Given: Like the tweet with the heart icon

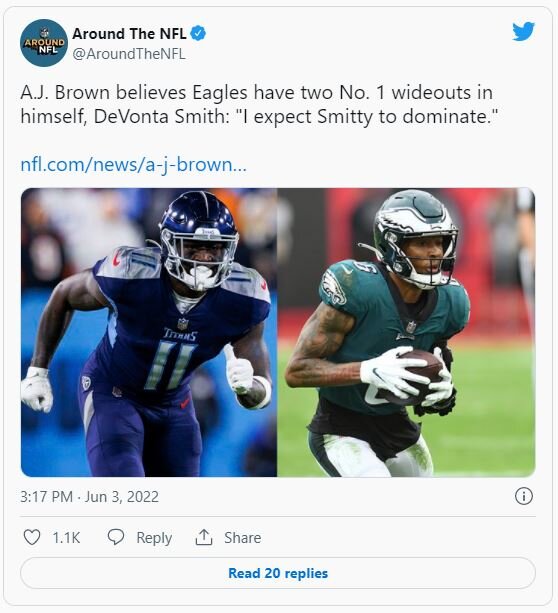Looking at the screenshot, I should (x=32, y=537).
